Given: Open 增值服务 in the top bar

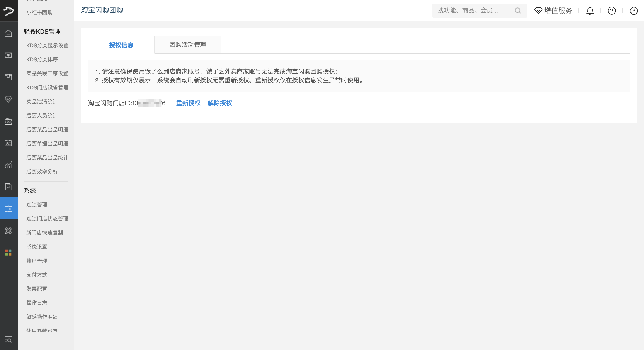Looking at the screenshot, I should 553,11.
